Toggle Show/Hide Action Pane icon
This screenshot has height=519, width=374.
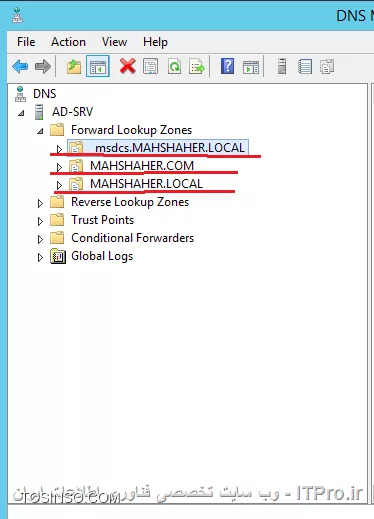pos(251,67)
